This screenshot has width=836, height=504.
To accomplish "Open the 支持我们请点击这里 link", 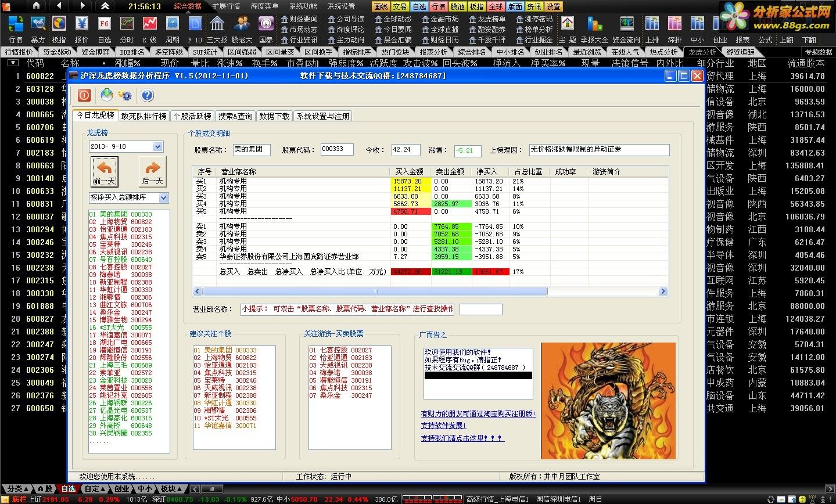I will click(x=462, y=438).
